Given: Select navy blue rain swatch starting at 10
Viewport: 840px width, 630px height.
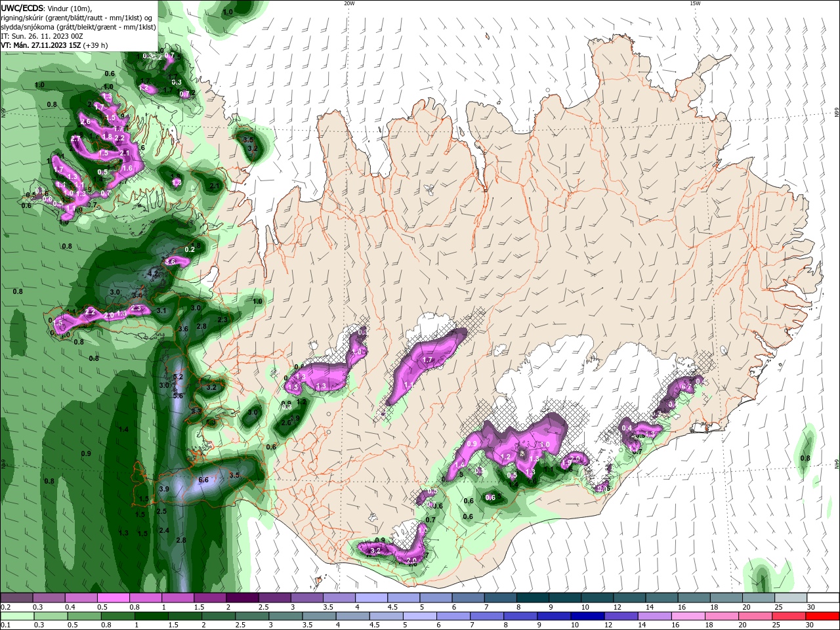Looking at the screenshot, I should 588,616.
